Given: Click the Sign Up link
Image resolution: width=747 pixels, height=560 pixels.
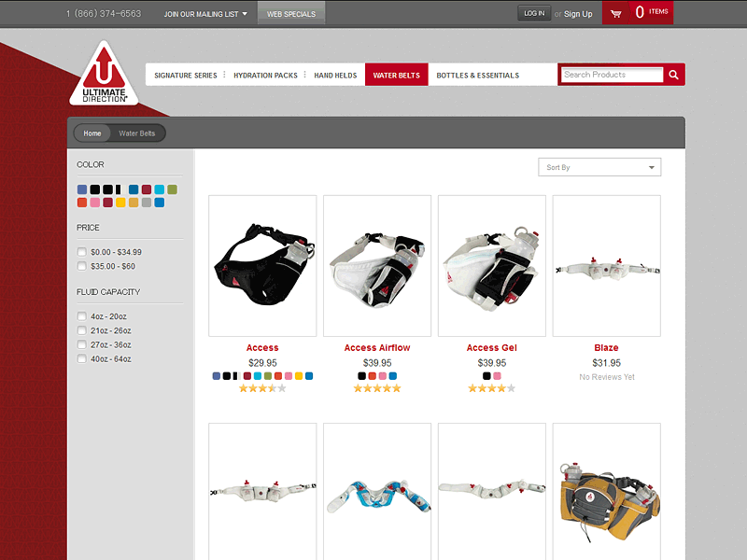Looking at the screenshot, I should pos(578,14).
